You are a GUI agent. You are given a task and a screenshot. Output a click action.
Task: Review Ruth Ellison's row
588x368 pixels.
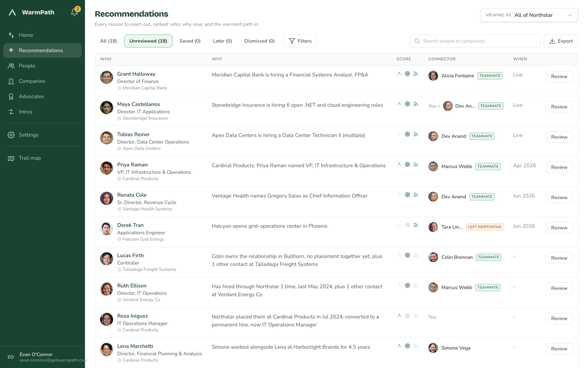pos(559,288)
